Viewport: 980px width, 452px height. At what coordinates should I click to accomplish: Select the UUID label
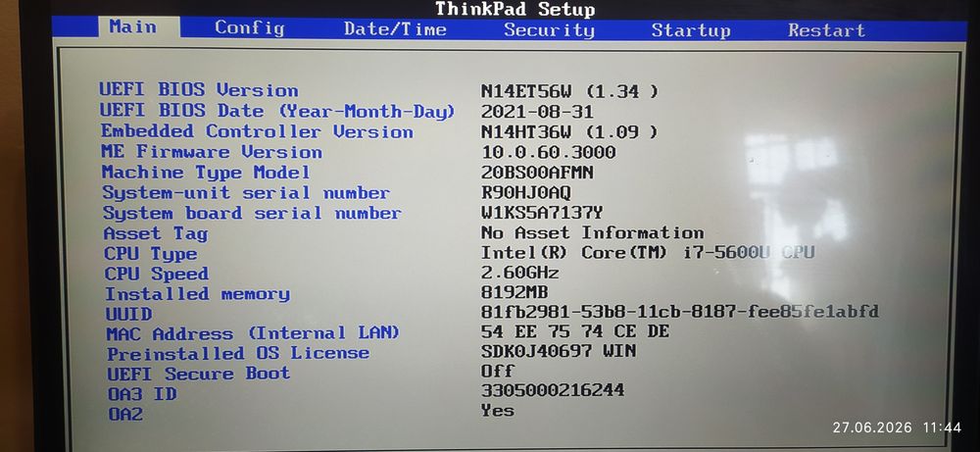(128, 313)
